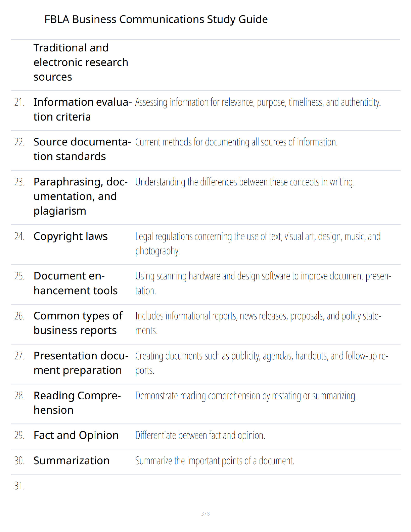Select the row number 26

pyautogui.click(x=19, y=316)
